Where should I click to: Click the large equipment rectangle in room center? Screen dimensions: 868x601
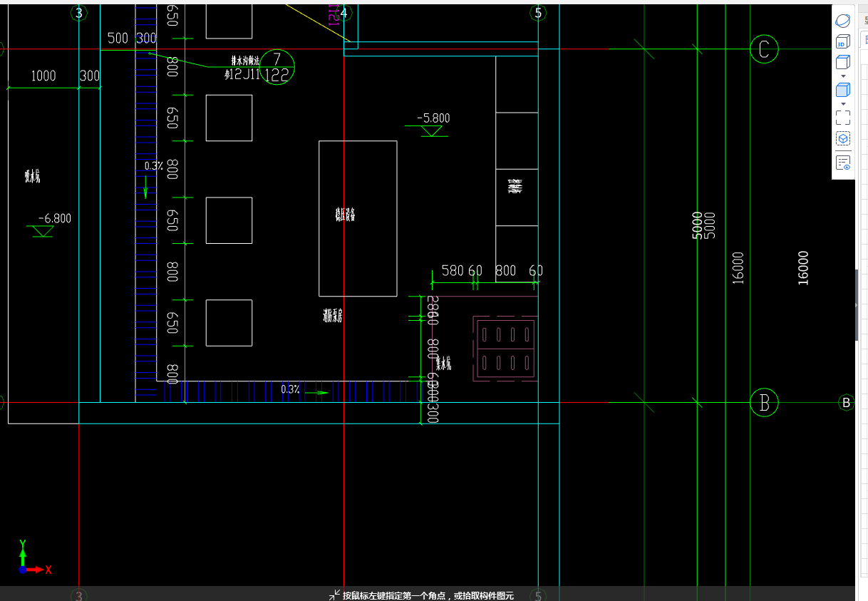click(x=358, y=218)
